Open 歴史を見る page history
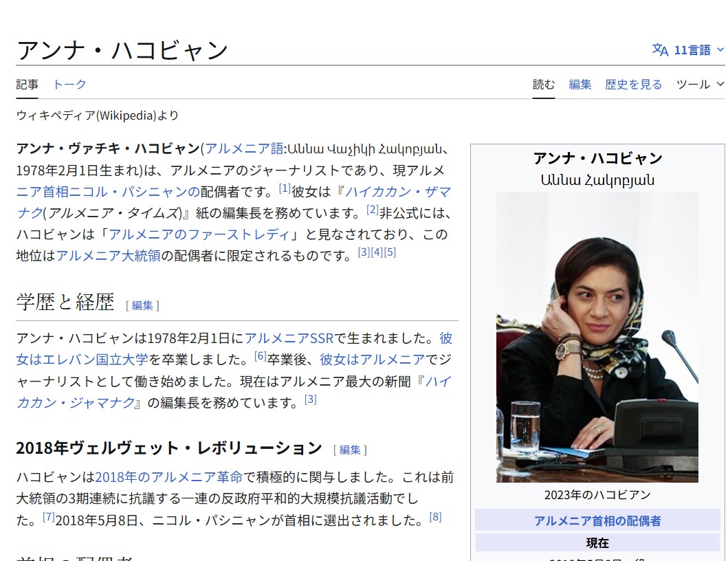Viewport: 728px width, 561px height. 633,84
